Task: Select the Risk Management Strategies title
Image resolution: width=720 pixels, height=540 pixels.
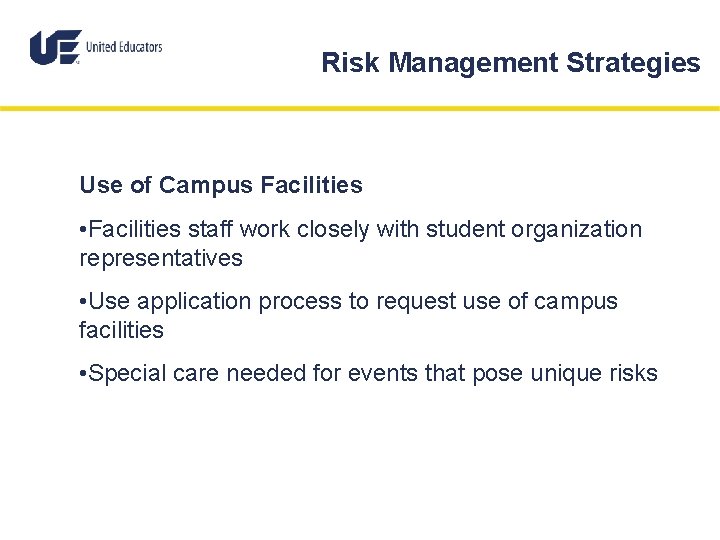Action: point(510,63)
